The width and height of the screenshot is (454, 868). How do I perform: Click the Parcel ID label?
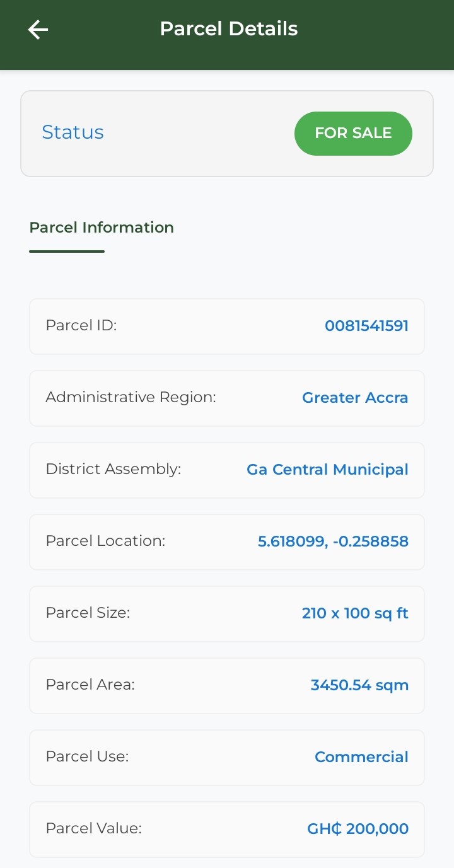[81, 325]
